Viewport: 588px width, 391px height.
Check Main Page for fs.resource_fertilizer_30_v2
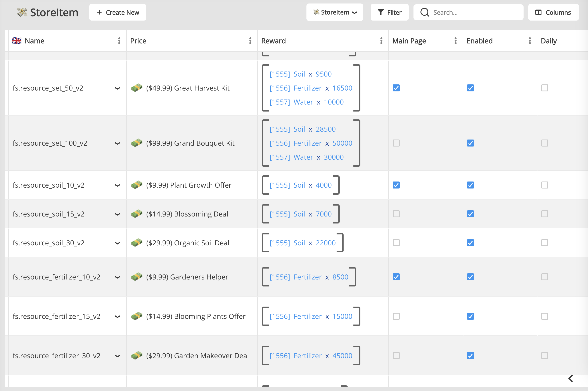point(396,356)
